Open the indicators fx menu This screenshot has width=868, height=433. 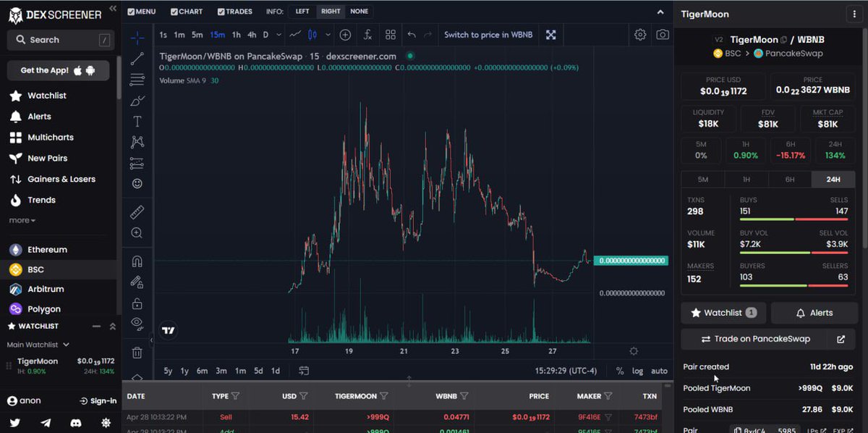pyautogui.click(x=367, y=35)
